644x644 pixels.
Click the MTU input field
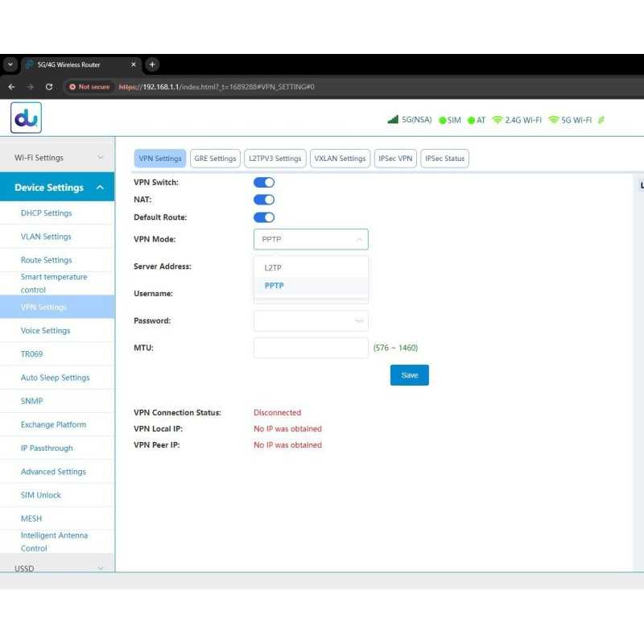click(311, 348)
